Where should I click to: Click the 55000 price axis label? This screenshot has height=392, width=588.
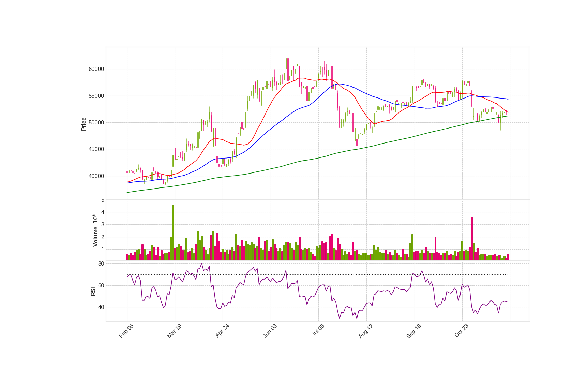(96, 96)
